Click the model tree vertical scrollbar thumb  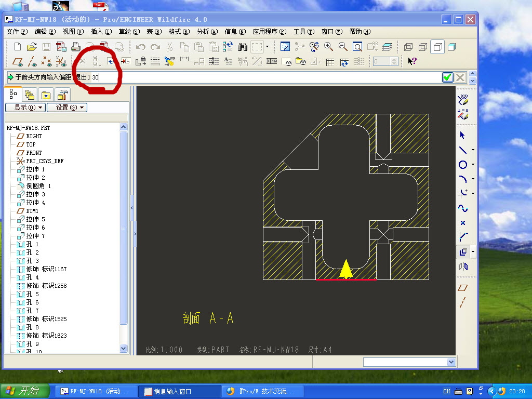coord(124,228)
